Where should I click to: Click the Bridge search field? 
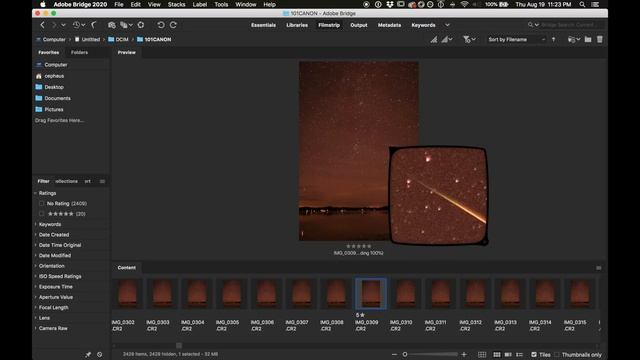[x=571, y=25]
